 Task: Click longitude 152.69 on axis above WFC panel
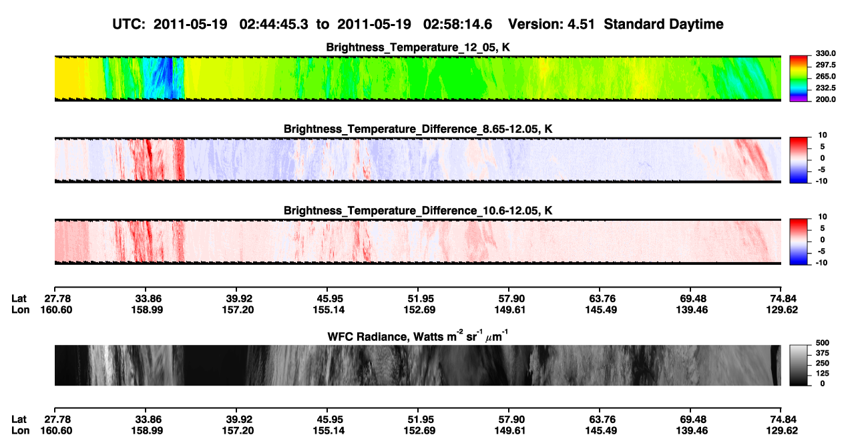(x=418, y=310)
